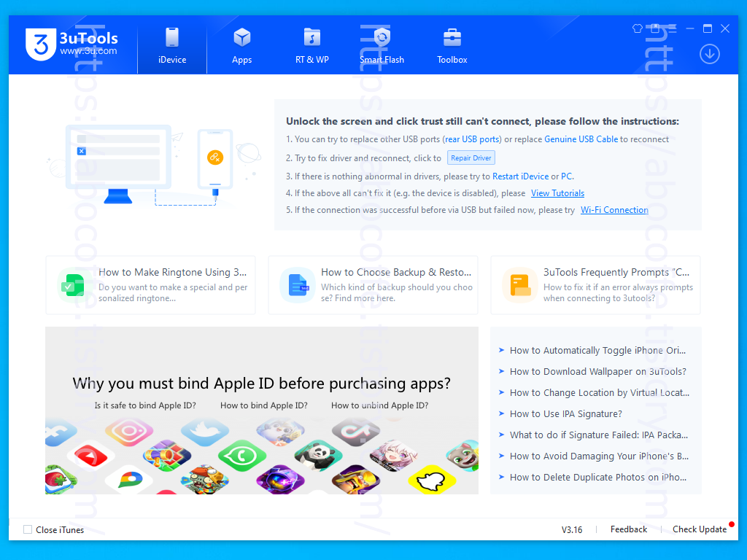
Task: Click the Twitter bird icon in banner
Action: [x=205, y=431]
